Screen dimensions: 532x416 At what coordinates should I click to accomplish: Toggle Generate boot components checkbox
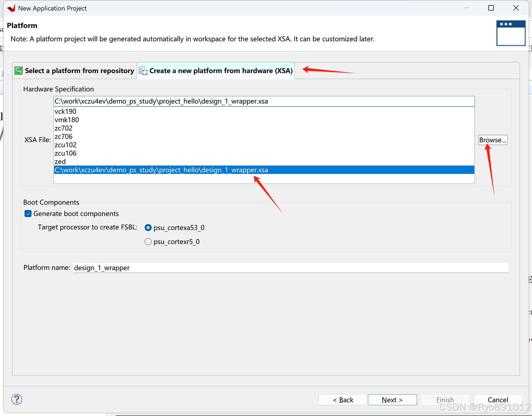28,214
